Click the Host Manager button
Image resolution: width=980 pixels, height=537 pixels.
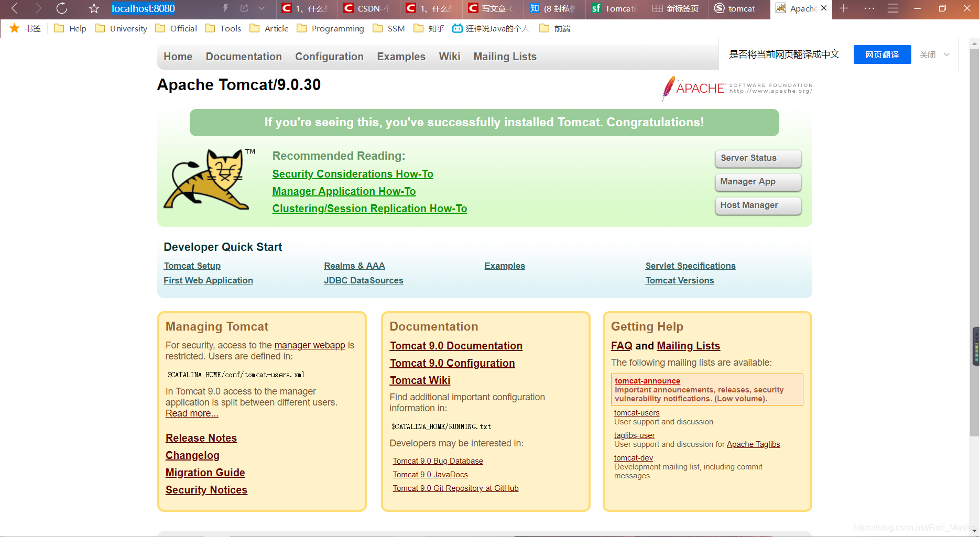pyautogui.click(x=758, y=205)
